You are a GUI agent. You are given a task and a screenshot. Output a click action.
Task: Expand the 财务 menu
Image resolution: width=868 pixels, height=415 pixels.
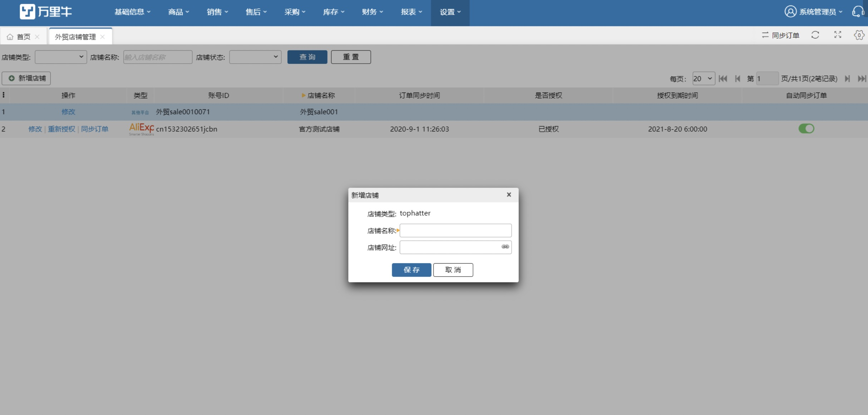[372, 12]
